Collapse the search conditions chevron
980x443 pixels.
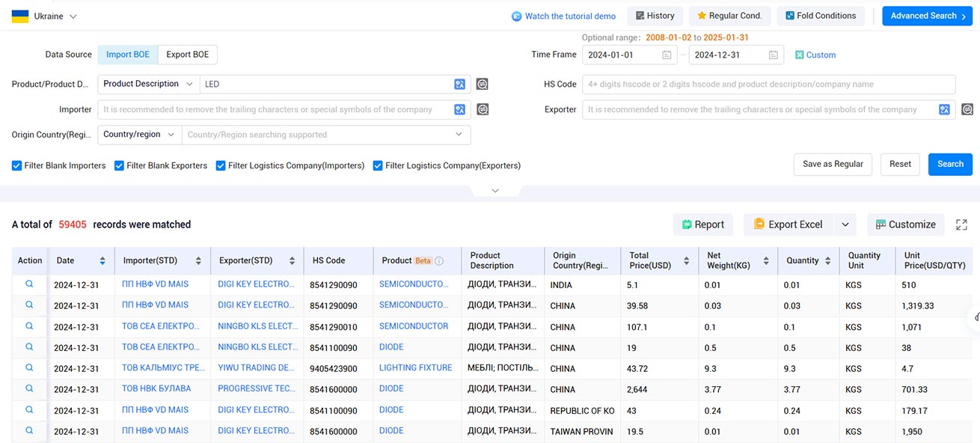tap(495, 191)
